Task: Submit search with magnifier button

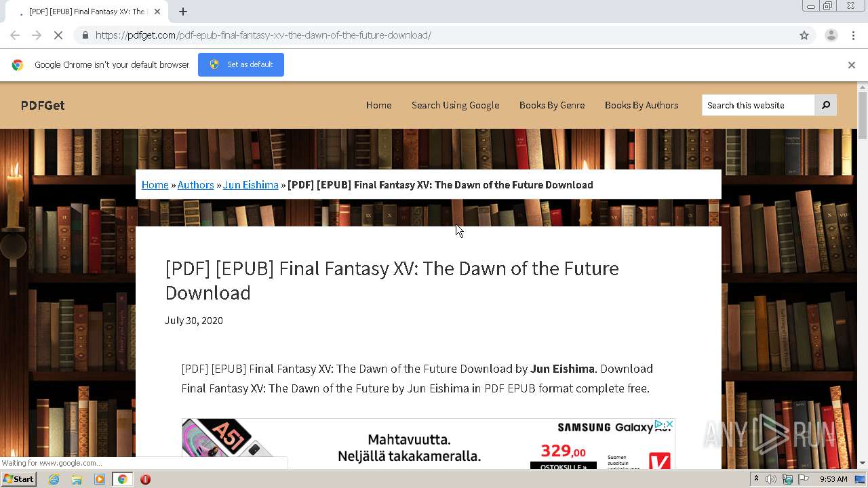Action: coord(826,105)
